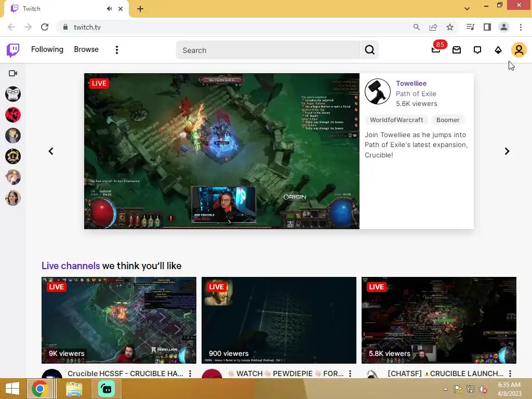Screen dimensions: 532x399
Task: Open the Live channels heading link
Action: coord(71,265)
